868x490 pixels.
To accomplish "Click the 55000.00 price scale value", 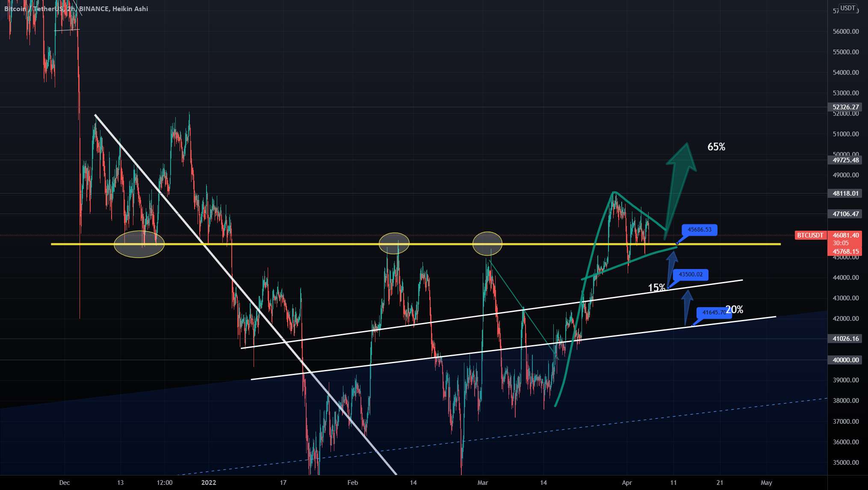I will pyautogui.click(x=846, y=52).
